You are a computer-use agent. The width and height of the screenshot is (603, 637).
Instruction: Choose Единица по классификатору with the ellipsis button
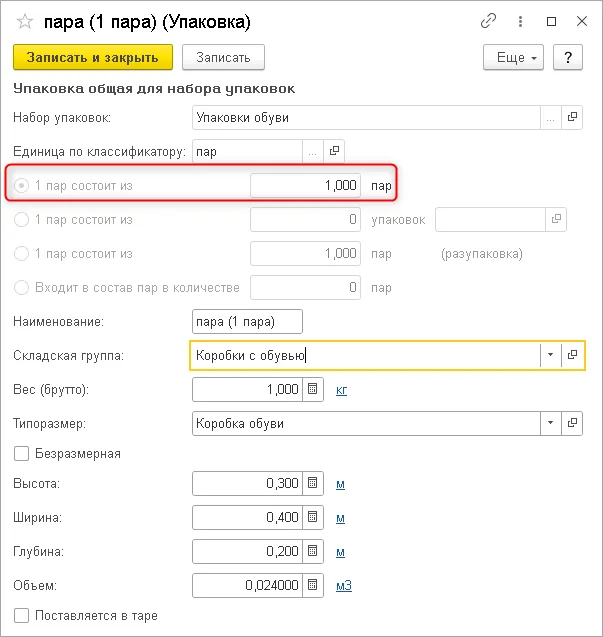(313, 152)
